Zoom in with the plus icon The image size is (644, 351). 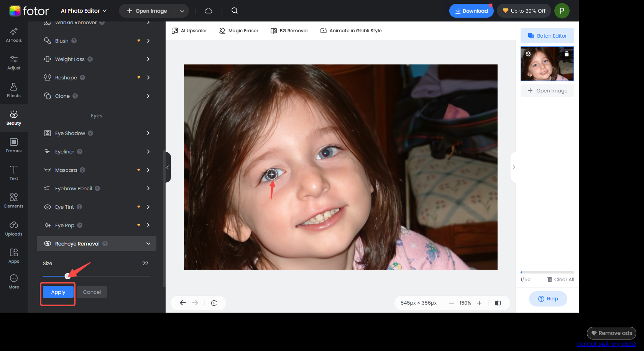[479, 303]
